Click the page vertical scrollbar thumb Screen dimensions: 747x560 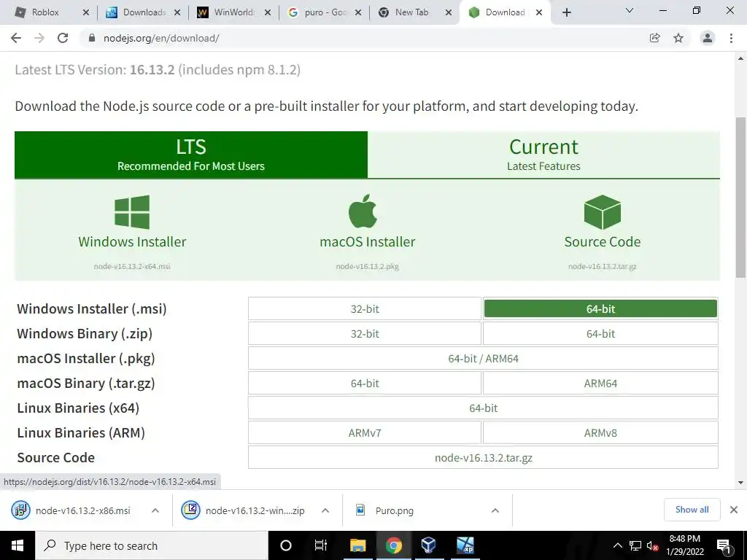740,197
